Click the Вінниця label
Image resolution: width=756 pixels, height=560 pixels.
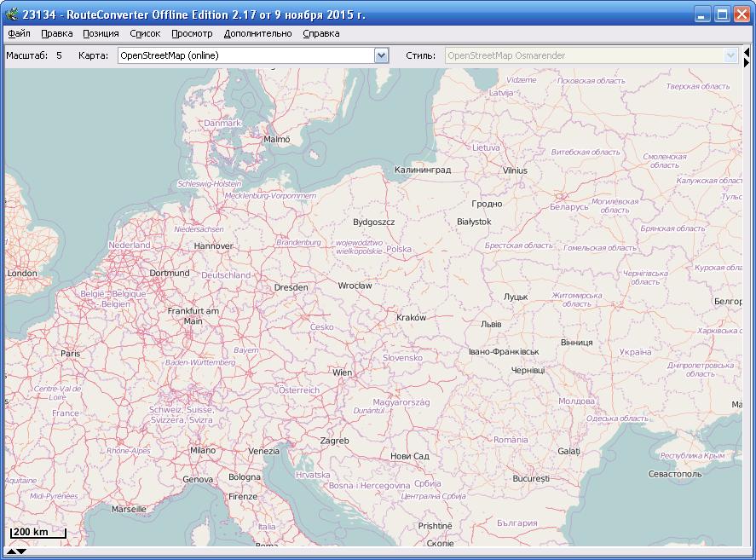coord(577,343)
